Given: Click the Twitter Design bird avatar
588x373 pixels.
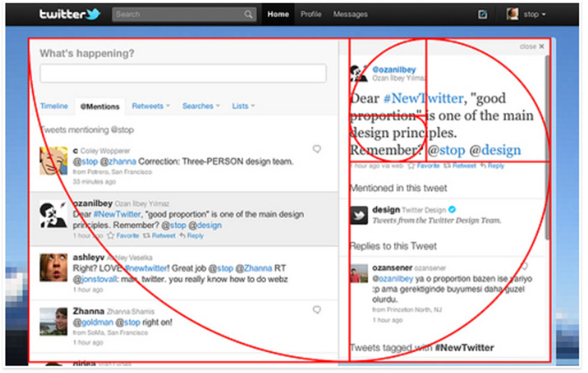Looking at the screenshot, I should coord(359,216).
